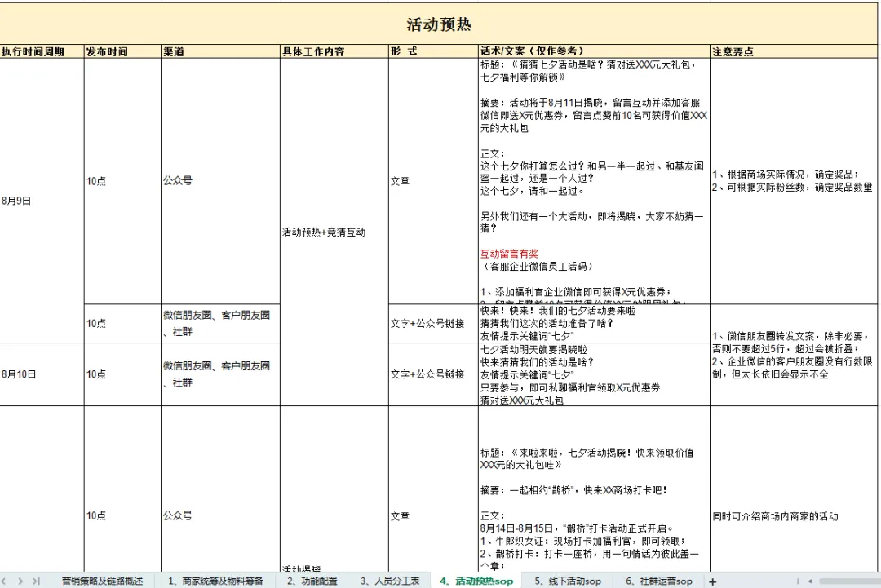Switch to the 营销策略及链路概述 sheet tab
Viewport: 881px width, 588px height.
pos(101,579)
